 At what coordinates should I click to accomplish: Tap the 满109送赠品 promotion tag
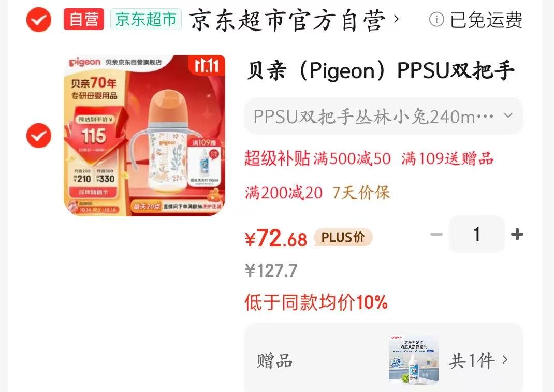tap(447, 158)
